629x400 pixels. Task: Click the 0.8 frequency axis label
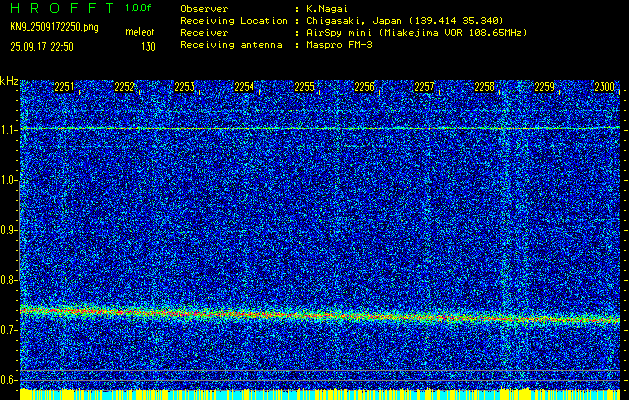click(8, 280)
